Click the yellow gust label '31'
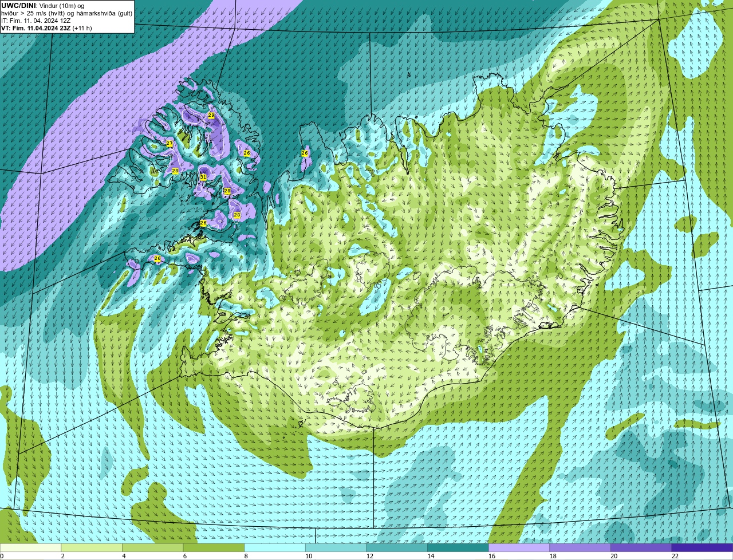 (x=203, y=178)
